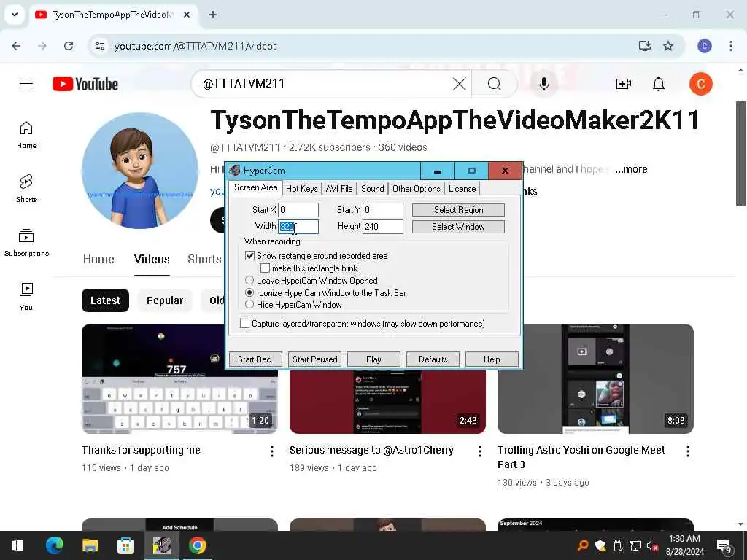This screenshot has height=560, width=747.
Task: Switch to HyperCam from the taskbar
Action: pyautogui.click(x=161, y=545)
